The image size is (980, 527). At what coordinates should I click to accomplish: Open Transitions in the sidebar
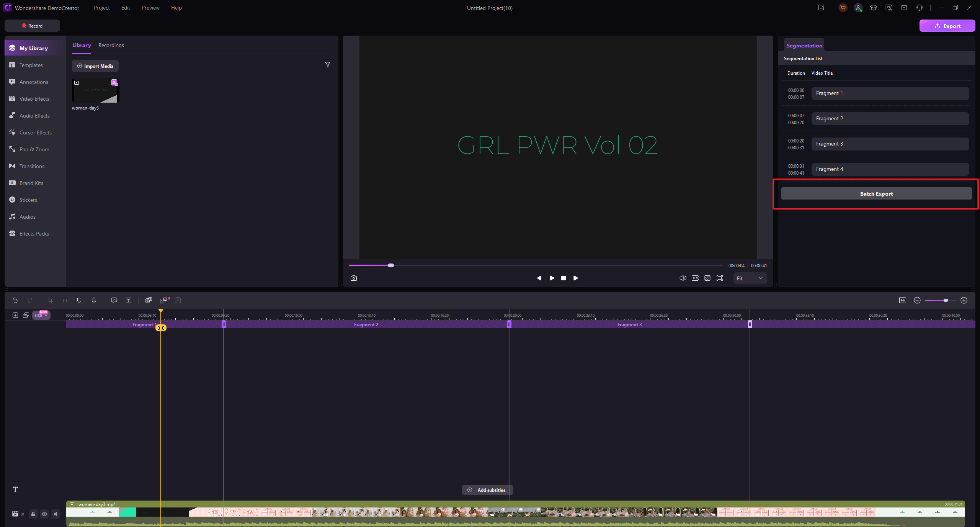(32, 166)
